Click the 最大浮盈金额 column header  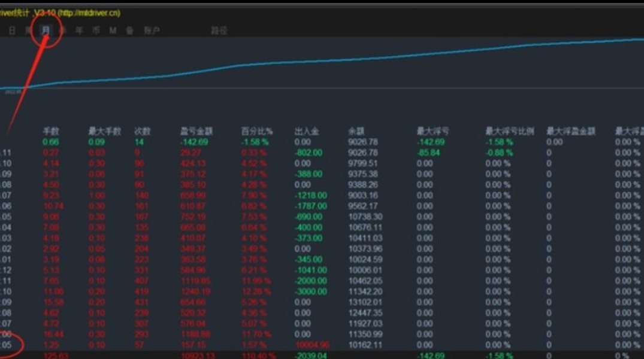click(x=570, y=131)
